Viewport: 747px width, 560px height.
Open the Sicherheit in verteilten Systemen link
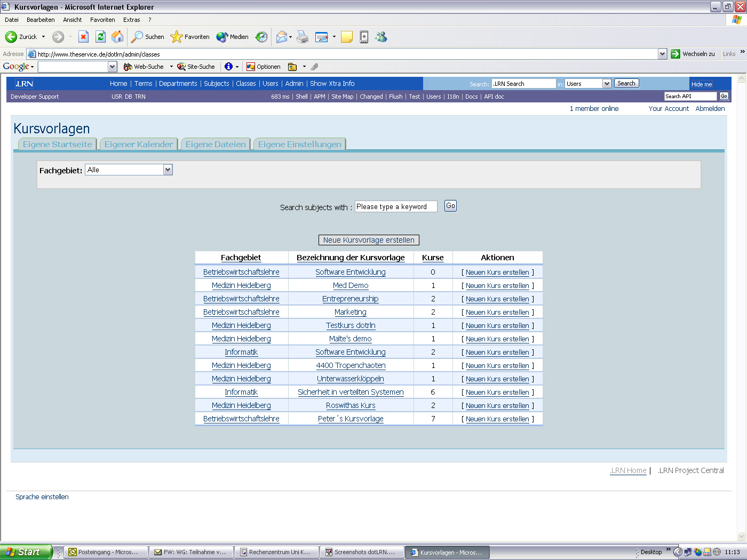coord(351,392)
